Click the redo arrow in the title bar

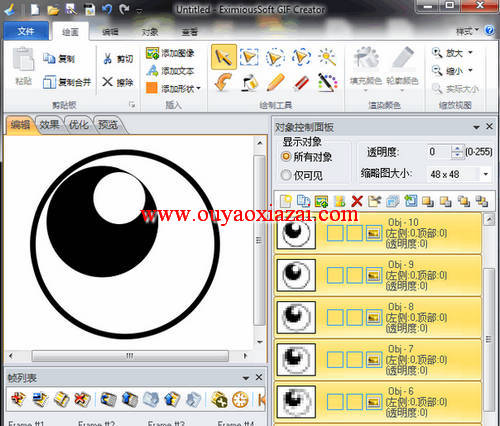[124, 9]
